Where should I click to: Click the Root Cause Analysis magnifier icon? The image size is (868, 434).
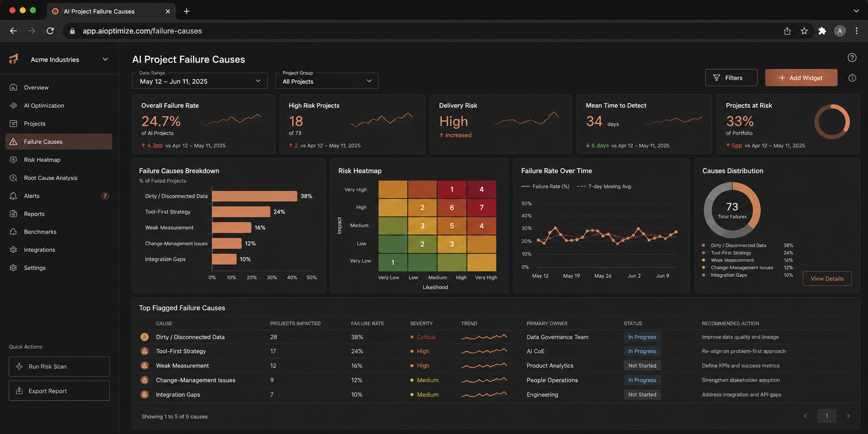pyautogui.click(x=13, y=178)
